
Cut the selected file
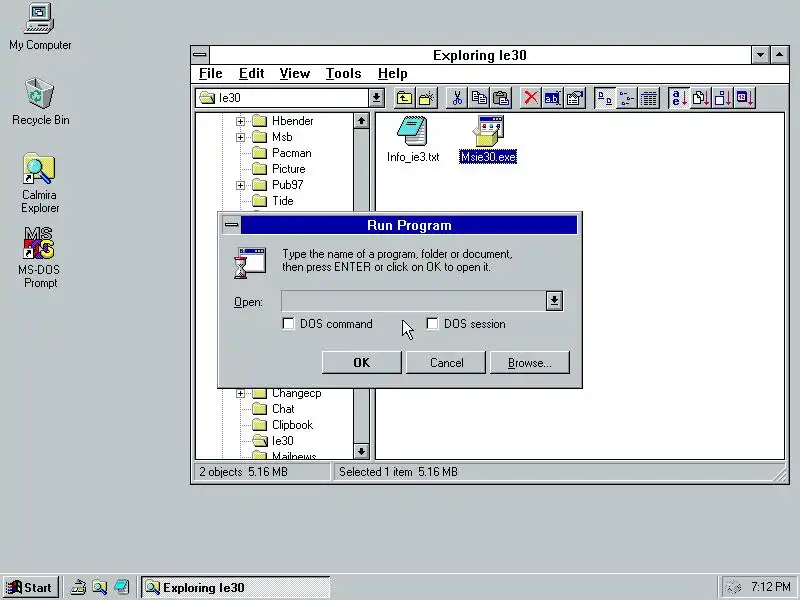(457, 97)
